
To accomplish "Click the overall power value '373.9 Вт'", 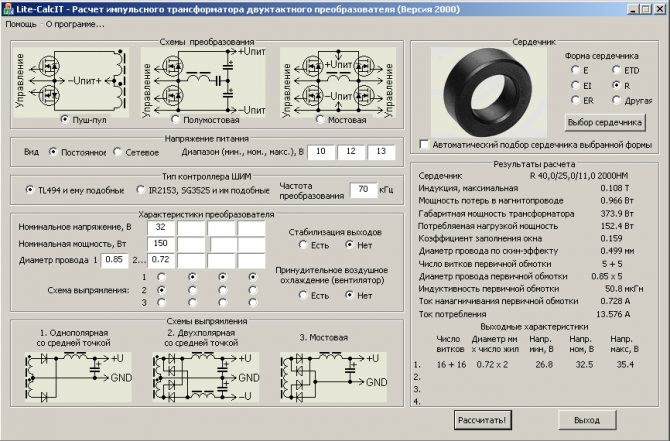I will pos(617,213).
